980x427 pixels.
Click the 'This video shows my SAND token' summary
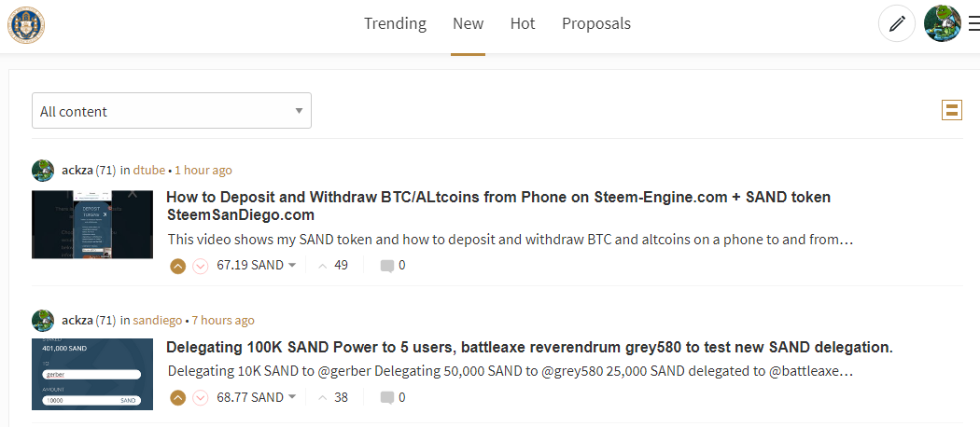pos(511,240)
